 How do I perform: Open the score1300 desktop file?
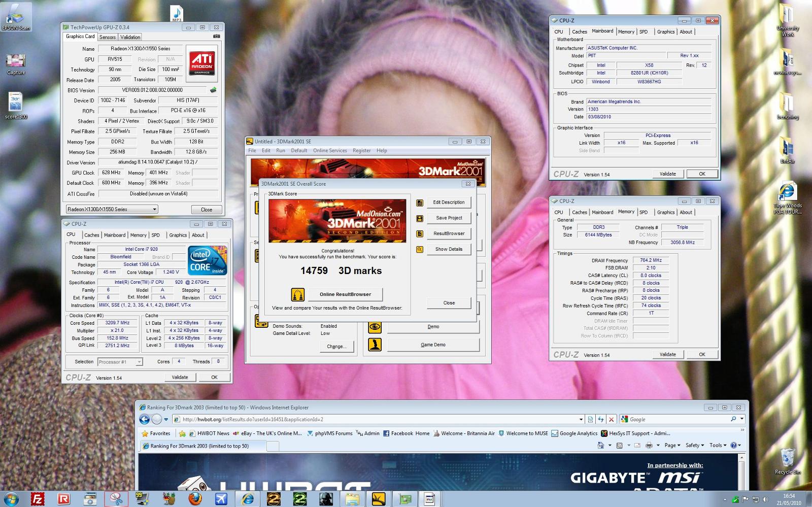[x=16, y=106]
